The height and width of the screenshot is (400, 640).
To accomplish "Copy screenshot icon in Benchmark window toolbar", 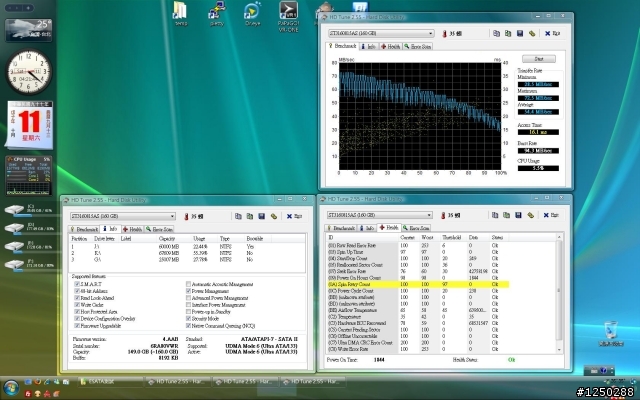I will (508, 33).
